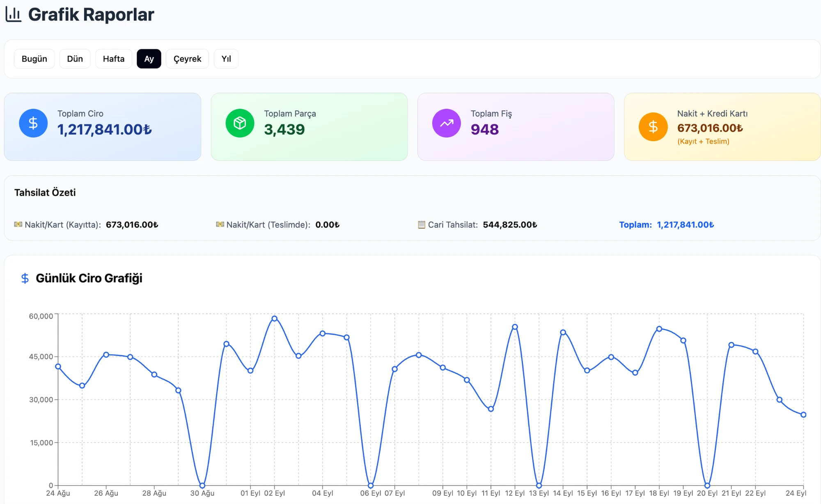Image resolution: width=821 pixels, height=504 pixels.
Task: Click the Toplam Parça value 3,439
Action: click(x=284, y=130)
